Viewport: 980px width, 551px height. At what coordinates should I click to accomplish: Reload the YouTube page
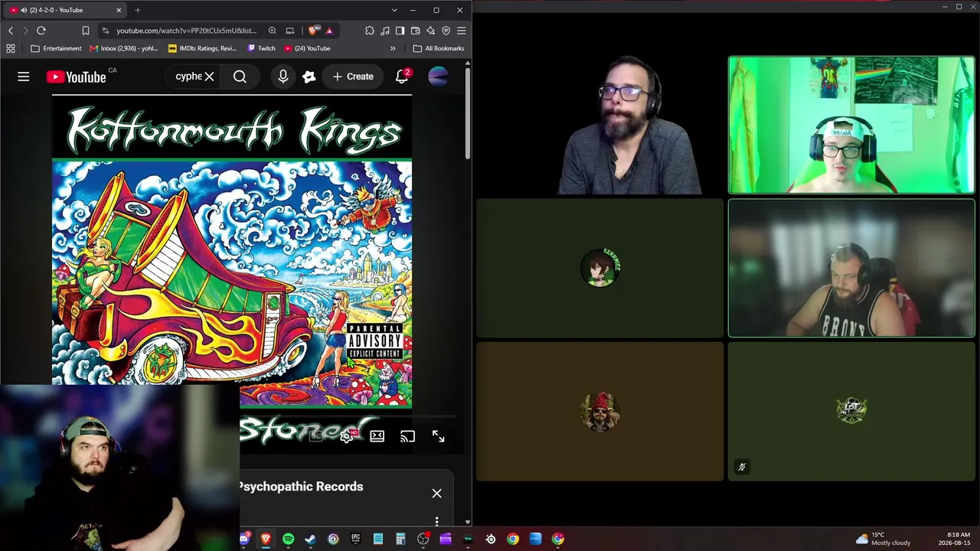point(41,31)
